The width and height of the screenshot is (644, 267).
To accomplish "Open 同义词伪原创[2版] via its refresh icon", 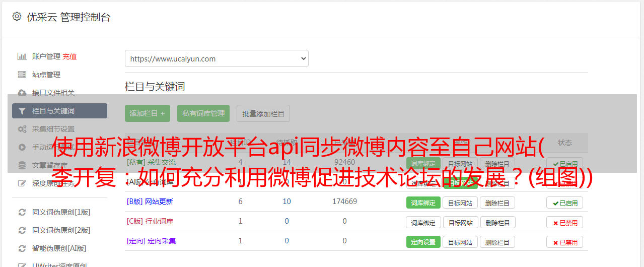I will pyautogui.click(x=22, y=230).
